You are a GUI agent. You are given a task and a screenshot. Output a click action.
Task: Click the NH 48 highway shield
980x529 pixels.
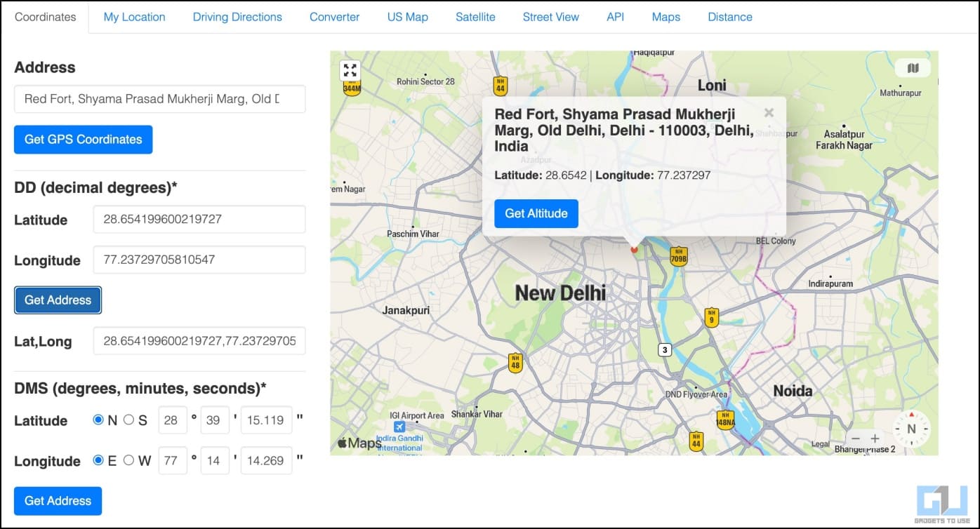click(x=516, y=363)
